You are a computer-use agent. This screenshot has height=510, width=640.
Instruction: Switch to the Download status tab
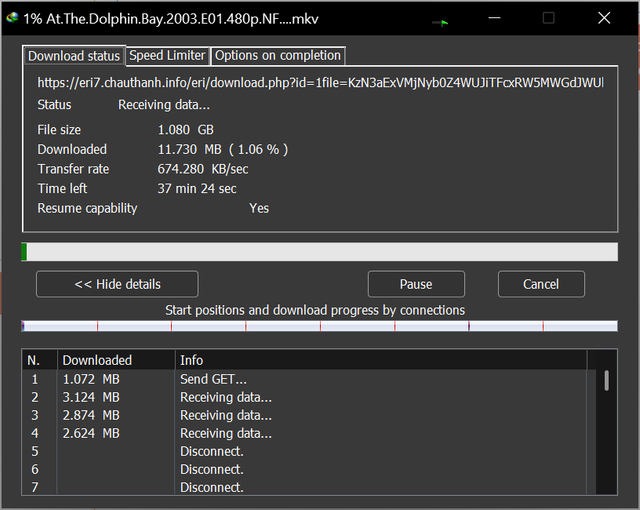pyautogui.click(x=74, y=55)
